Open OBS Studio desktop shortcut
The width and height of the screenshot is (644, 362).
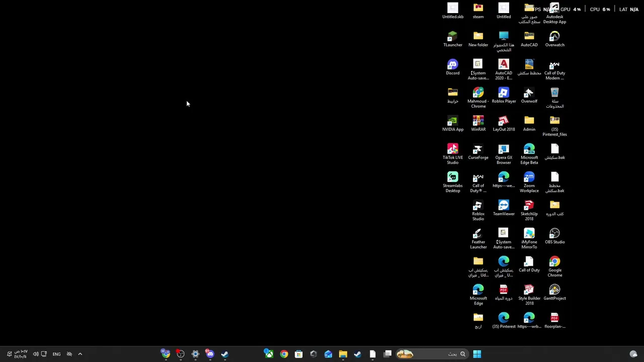(x=554, y=236)
